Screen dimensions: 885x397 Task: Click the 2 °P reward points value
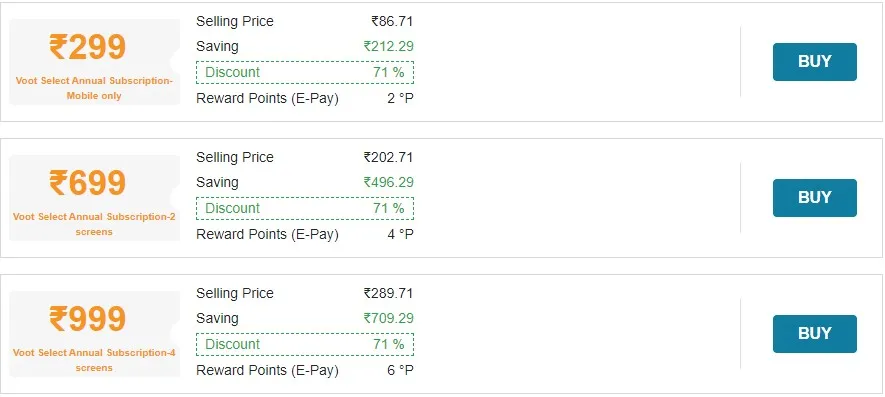coord(400,98)
